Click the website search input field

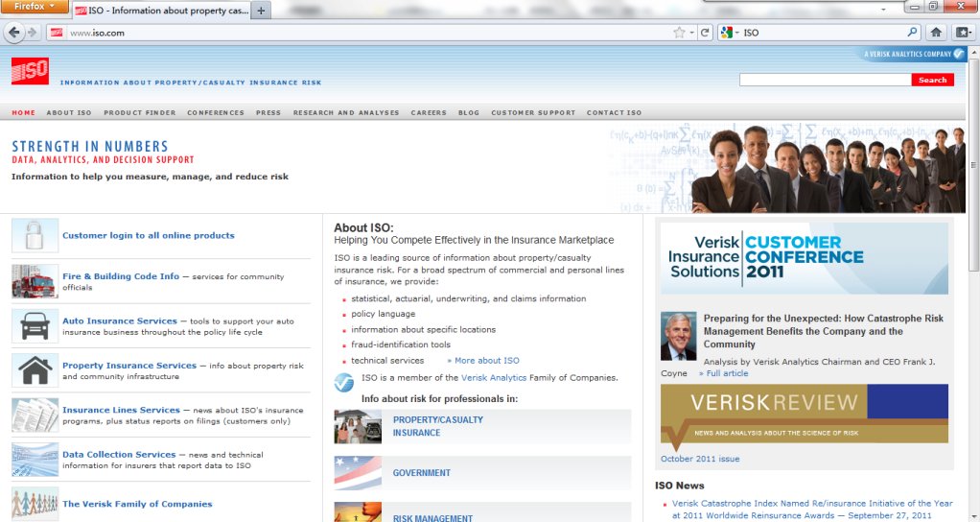825,80
